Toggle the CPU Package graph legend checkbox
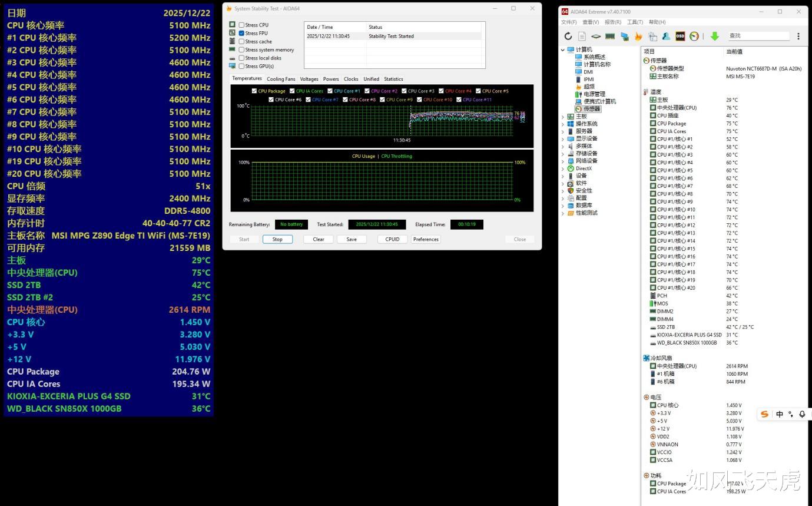Screen dimensions: 812x506 point(254,91)
